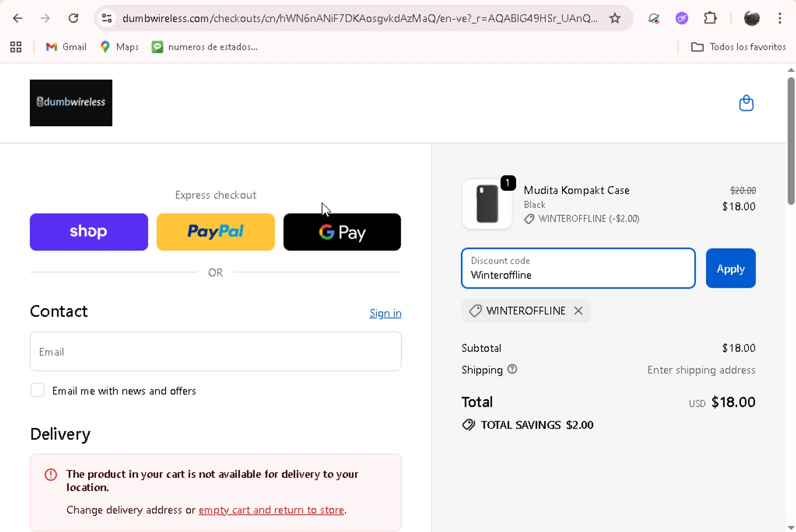Screen dimensions: 796x532
Task: Go forward in browser history
Action: tap(45, 18)
